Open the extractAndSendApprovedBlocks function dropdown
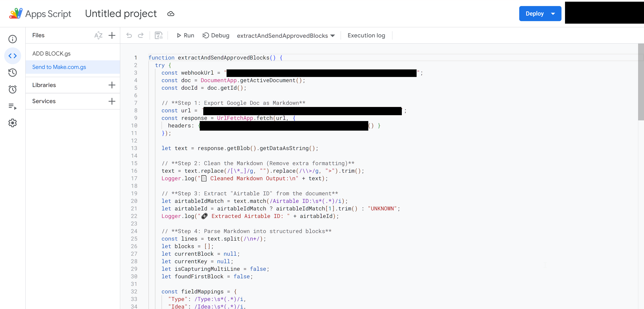 pos(286,36)
